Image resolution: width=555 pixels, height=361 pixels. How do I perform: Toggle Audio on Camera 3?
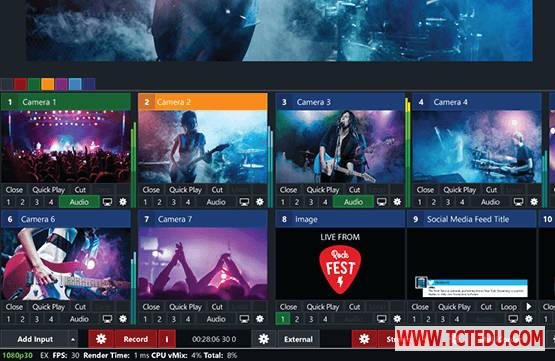353,202
